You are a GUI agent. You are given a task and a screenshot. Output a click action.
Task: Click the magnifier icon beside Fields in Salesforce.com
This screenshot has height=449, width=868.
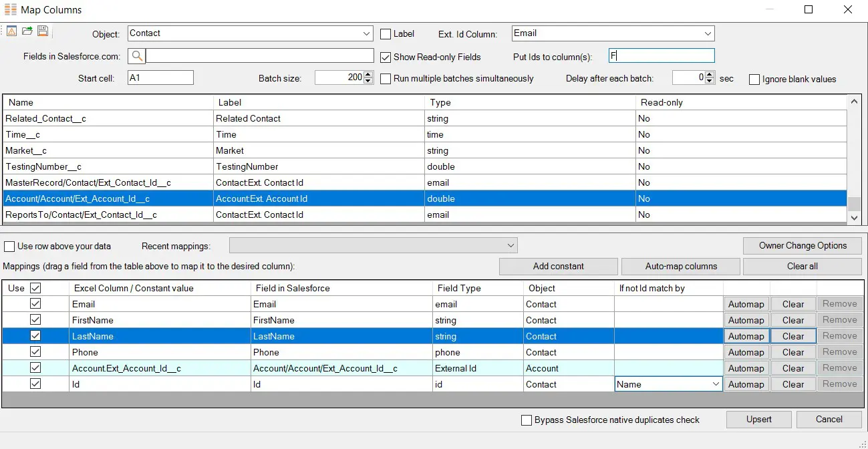coord(136,56)
